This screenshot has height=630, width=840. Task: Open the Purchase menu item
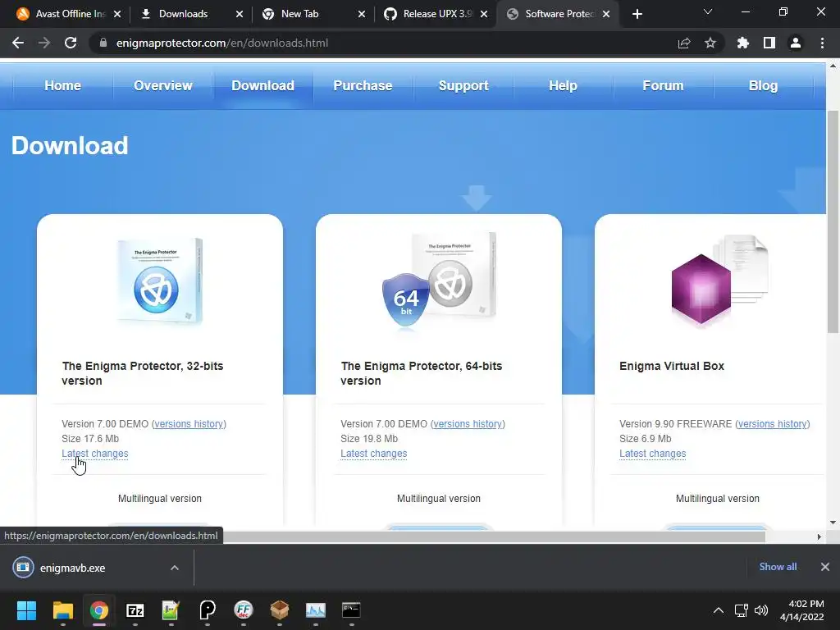click(x=363, y=85)
